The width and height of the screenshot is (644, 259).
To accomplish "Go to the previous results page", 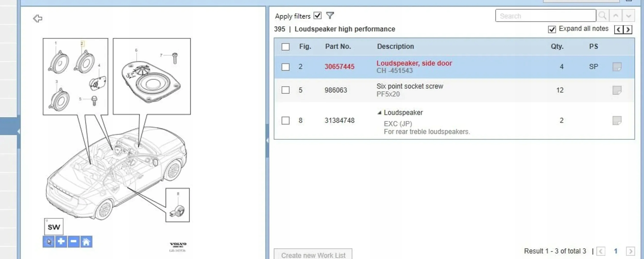I will coord(601,251).
